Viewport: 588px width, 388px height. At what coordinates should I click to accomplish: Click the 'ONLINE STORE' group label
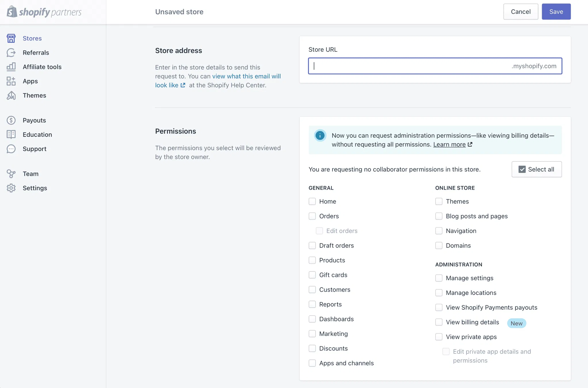455,188
